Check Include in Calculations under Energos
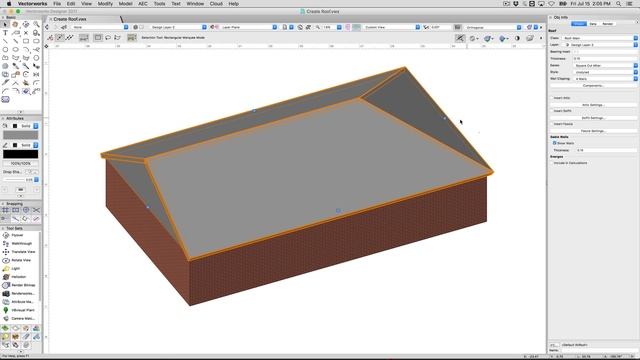 (x=551, y=163)
